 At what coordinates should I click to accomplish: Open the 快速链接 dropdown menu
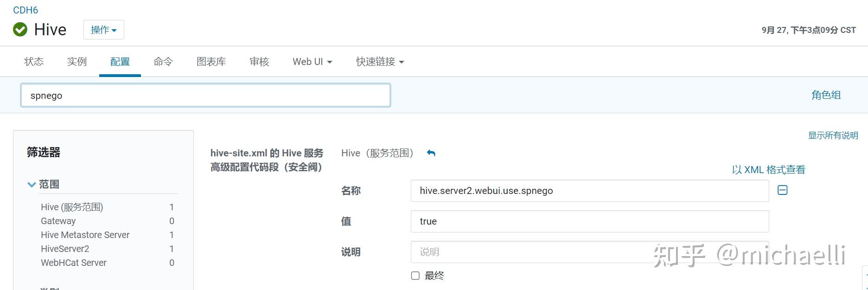(x=380, y=62)
